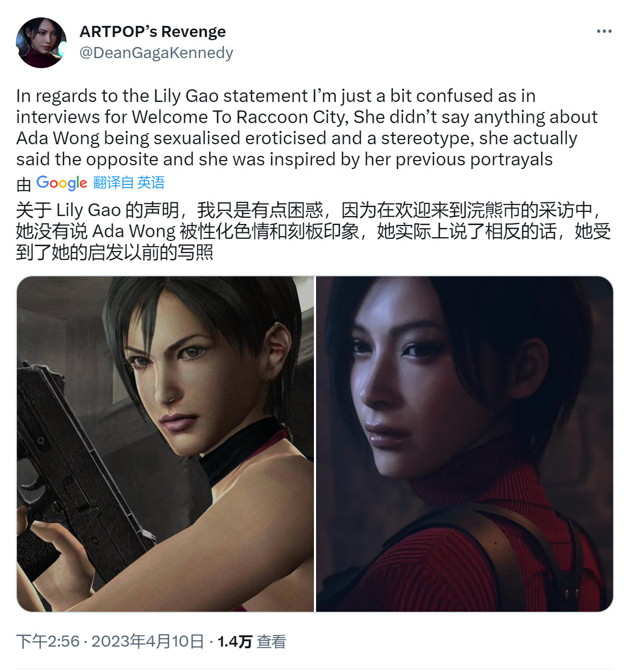Open right image of character in red sweater
630x672 pixels.
click(465, 444)
